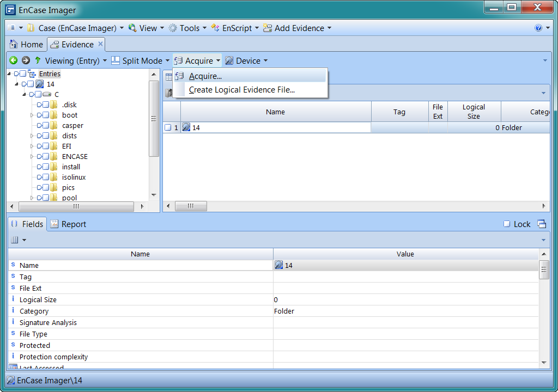558x392 pixels.
Task: Click the View magnifier icon
Action: point(132,28)
